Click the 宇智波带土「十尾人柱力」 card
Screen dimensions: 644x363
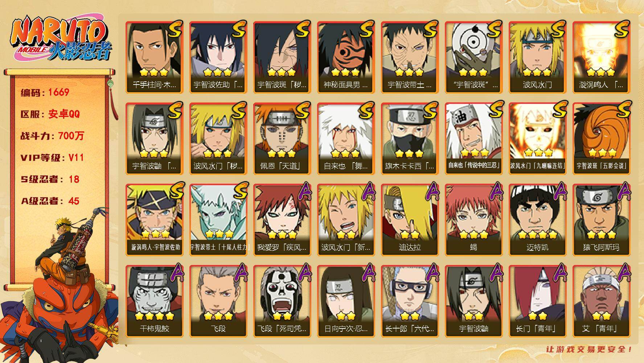[x=218, y=220]
